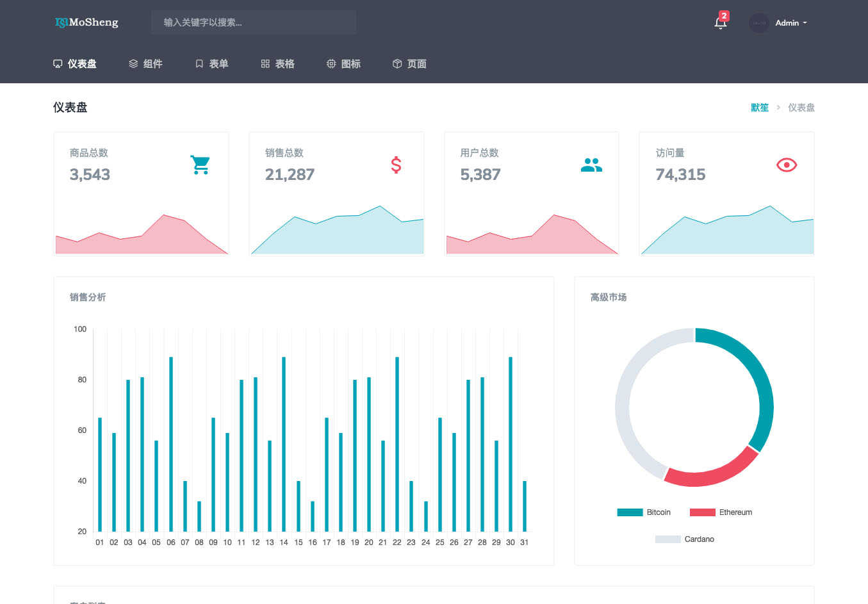Click the shopping cart icon in 商品总数
The width and height of the screenshot is (868, 604).
point(200,165)
